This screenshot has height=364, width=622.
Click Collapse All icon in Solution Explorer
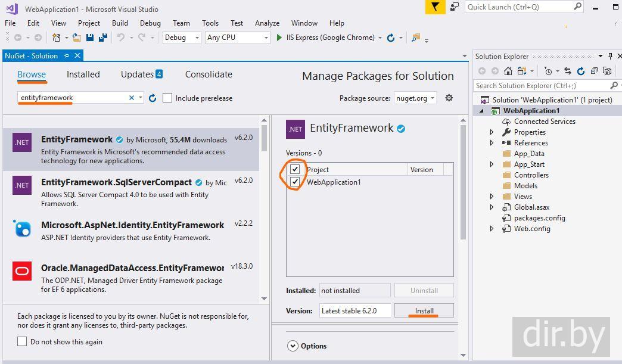click(x=595, y=71)
